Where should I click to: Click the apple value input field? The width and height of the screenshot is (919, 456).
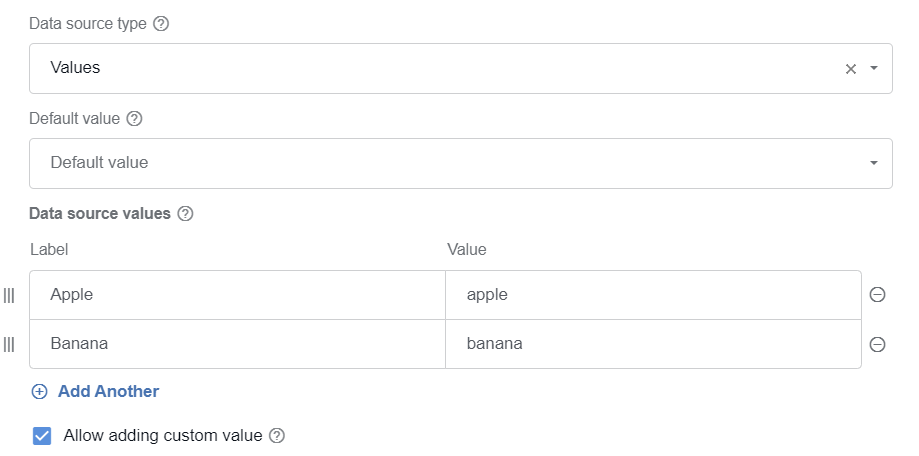pyautogui.click(x=653, y=295)
